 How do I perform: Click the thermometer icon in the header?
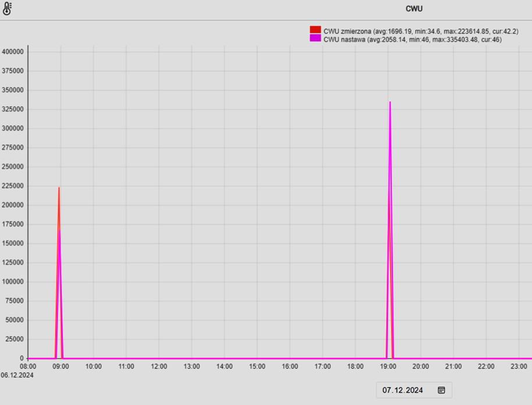pos(7,9)
